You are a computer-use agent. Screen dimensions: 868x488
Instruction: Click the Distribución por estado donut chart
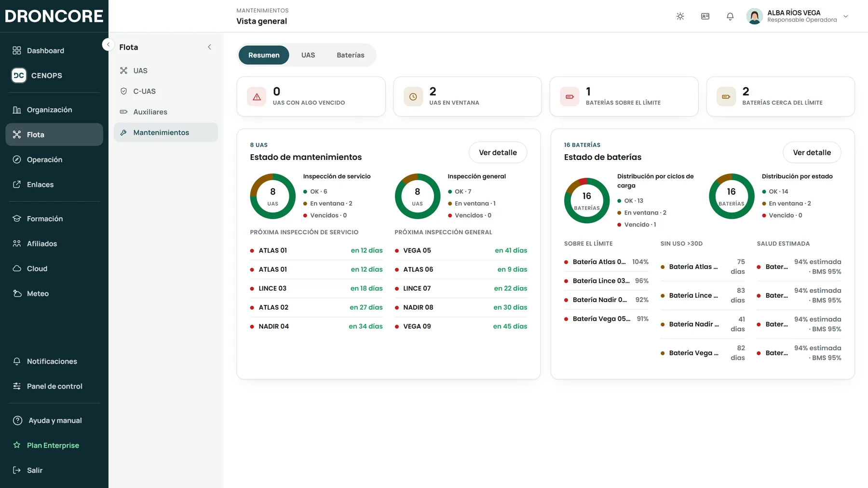click(732, 196)
